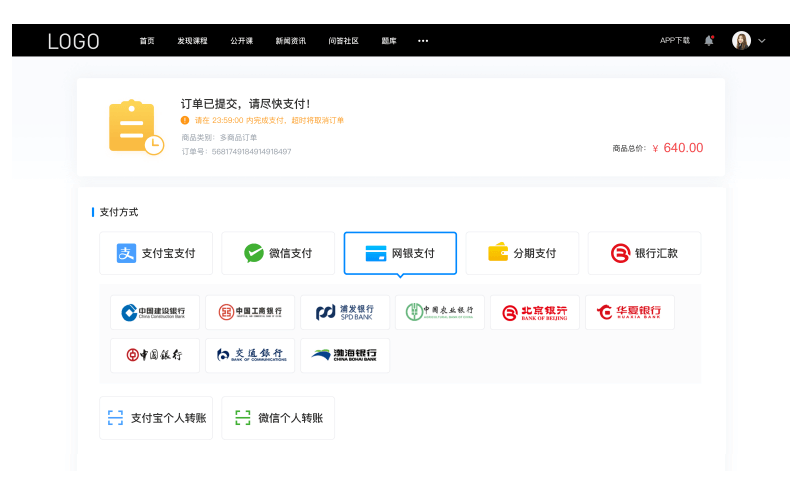Pick 中国建设银行 bank logo

coord(155,312)
